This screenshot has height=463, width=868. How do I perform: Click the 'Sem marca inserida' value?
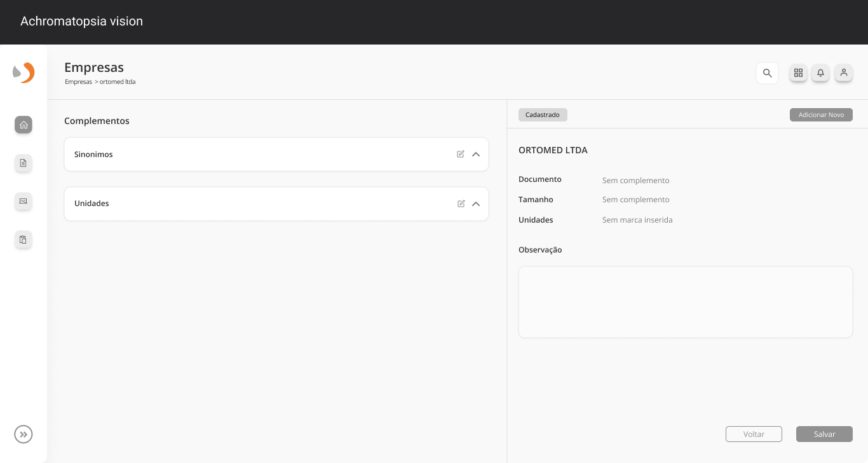tap(637, 220)
